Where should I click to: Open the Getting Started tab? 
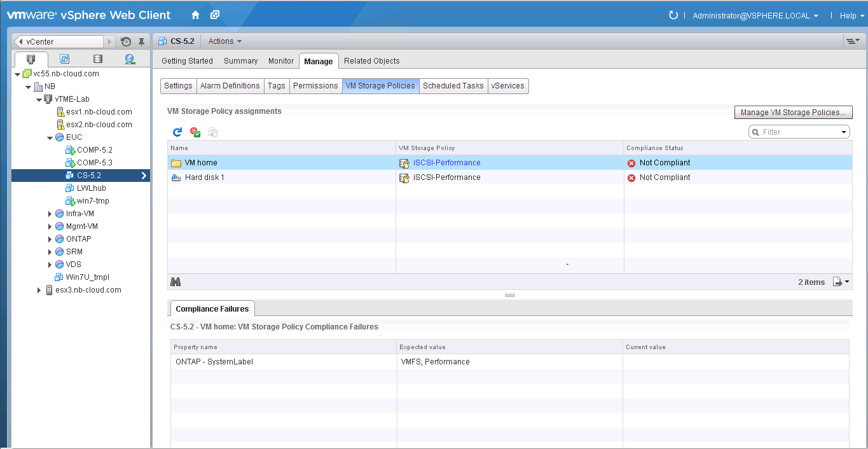(x=187, y=61)
